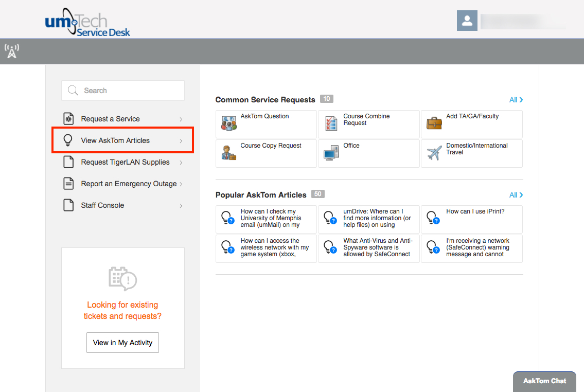This screenshot has width=584, height=392.
Task: Click the user profile avatar icon
Action: (467, 21)
